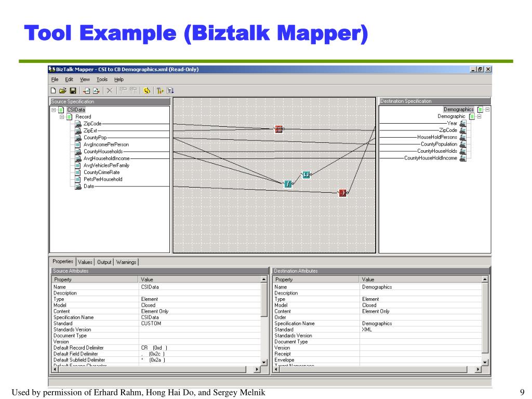This screenshot has width=532, height=399.
Task: Select the red functoid on the ZipCode link
Action: 278,129
